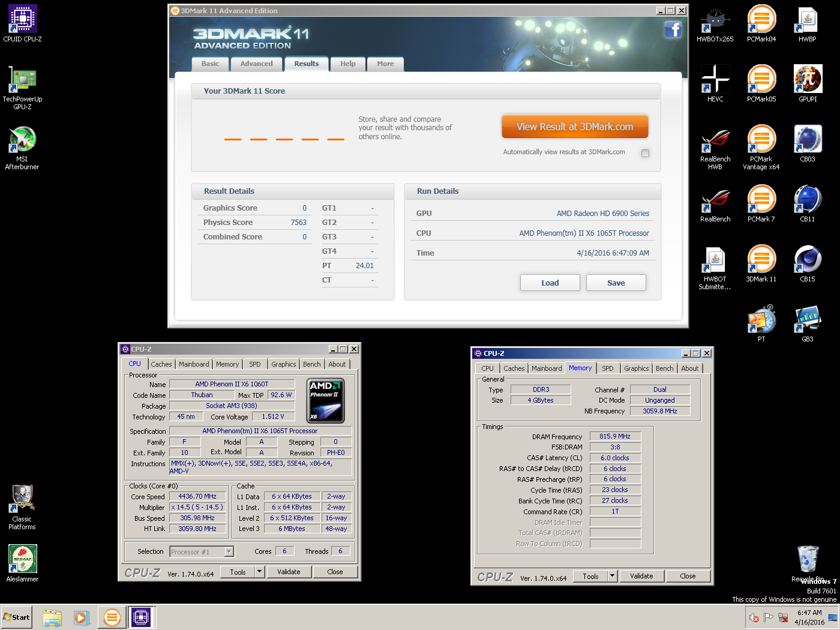
Task: Open Bench tab in left CPU-Z window
Action: [311, 364]
